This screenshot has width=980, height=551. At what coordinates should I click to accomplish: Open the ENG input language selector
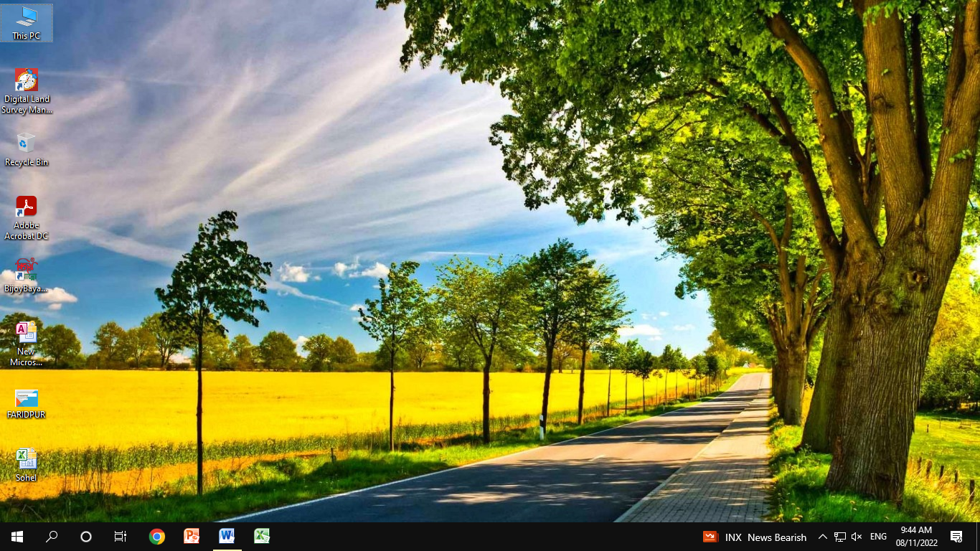[878, 537]
